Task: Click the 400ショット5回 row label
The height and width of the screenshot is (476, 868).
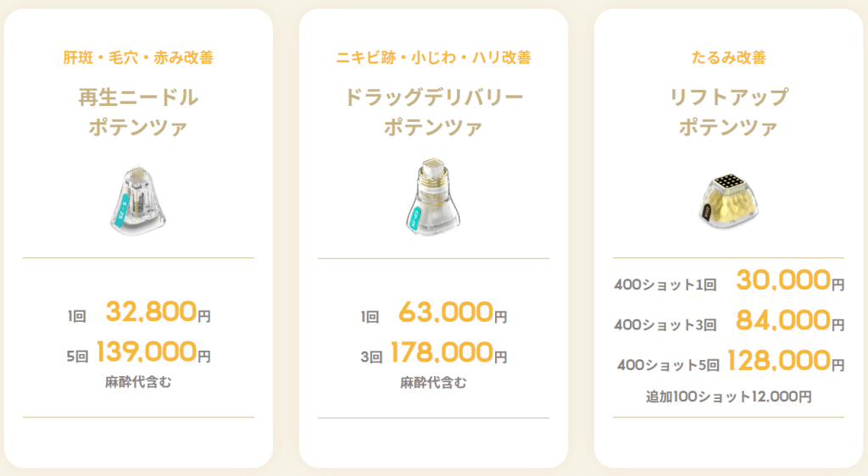Action: pyautogui.click(x=668, y=365)
